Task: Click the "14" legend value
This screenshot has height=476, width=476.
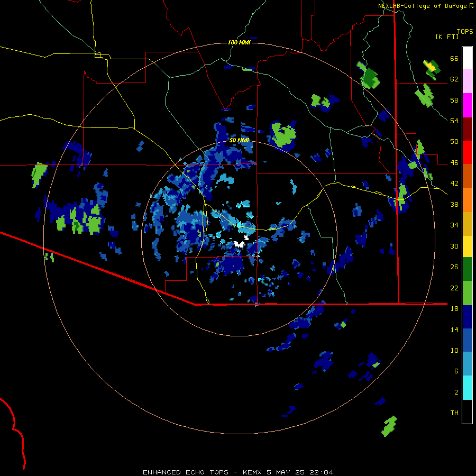Action: 454,329
